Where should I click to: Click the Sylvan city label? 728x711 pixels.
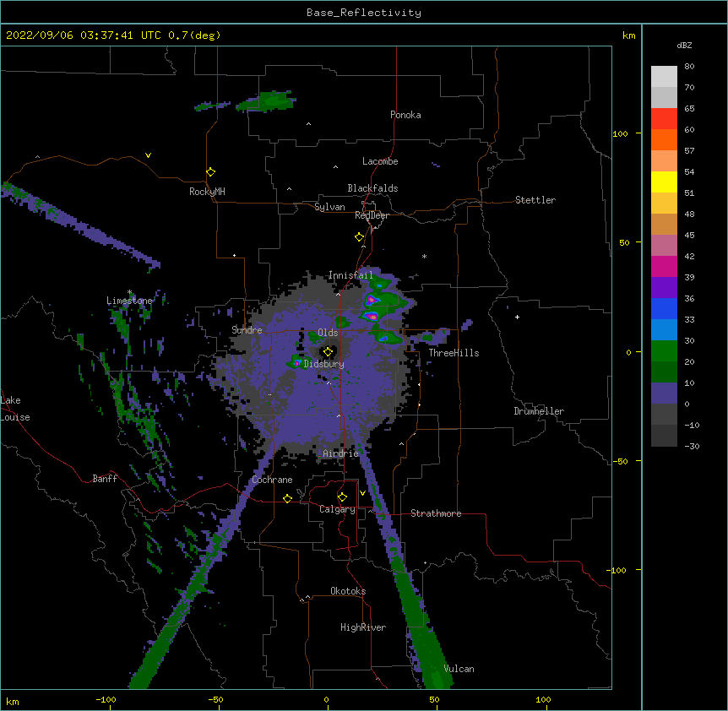click(x=329, y=207)
